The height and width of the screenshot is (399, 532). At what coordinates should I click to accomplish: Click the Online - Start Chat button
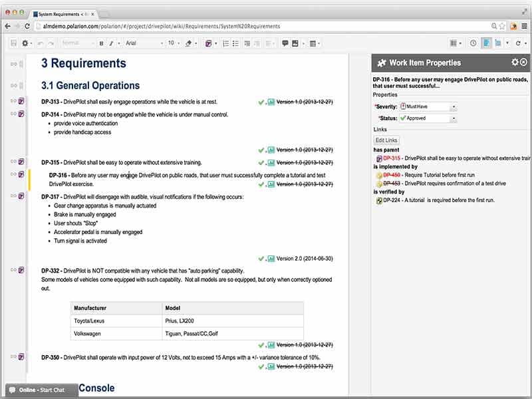(x=41, y=390)
